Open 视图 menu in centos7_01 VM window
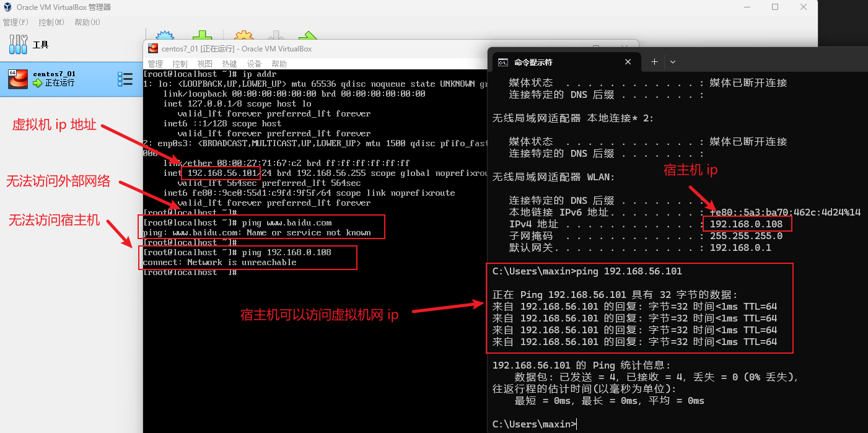This screenshot has height=433, width=868. coord(204,64)
